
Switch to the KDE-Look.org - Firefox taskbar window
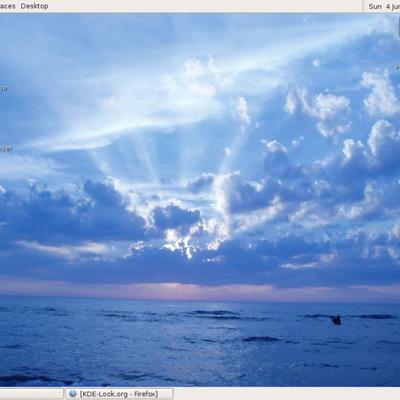pyautogui.click(x=119, y=394)
